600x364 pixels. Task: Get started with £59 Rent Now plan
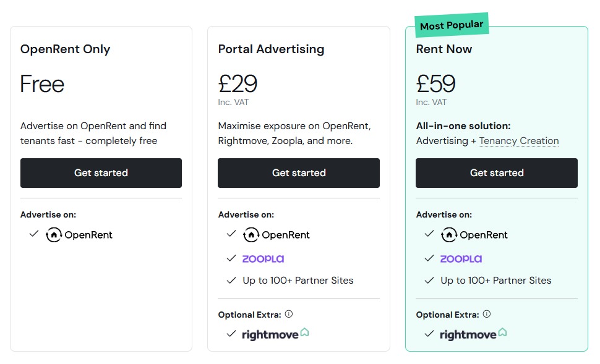(x=497, y=173)
